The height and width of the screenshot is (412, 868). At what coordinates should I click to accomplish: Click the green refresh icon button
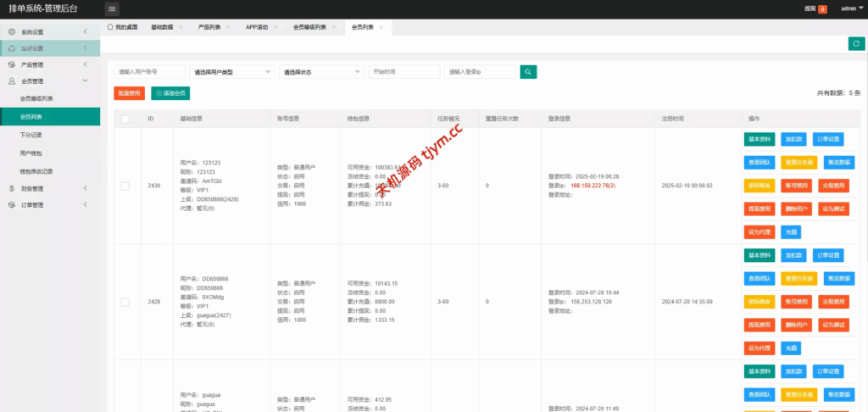[855, 43]
